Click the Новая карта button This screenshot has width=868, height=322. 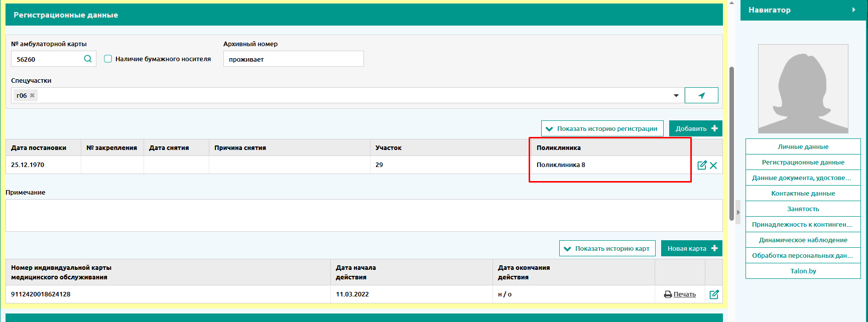[x=691, y=248]
